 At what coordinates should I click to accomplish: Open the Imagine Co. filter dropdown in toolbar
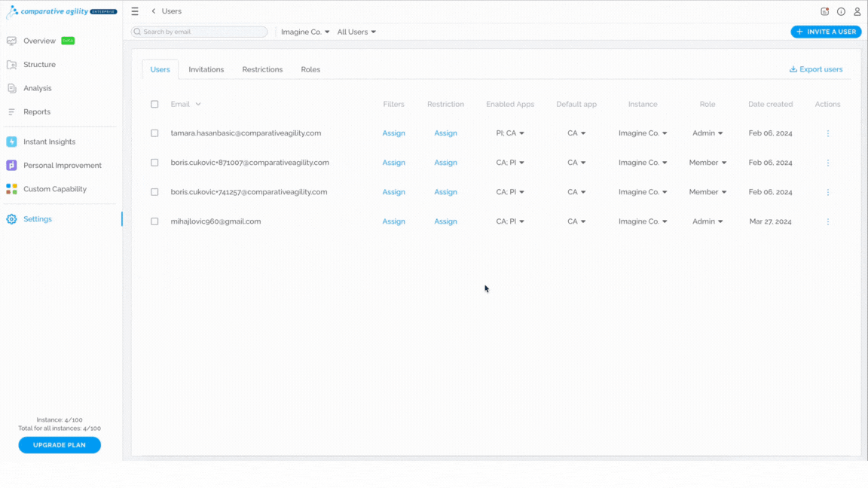(305, 32)
